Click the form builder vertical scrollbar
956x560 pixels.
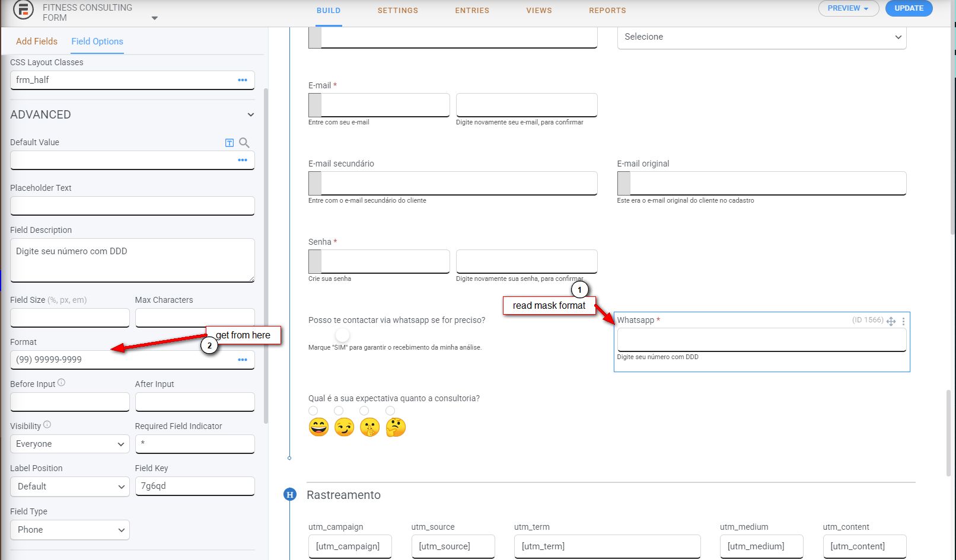pyautogui.click(x=949, y=433)
